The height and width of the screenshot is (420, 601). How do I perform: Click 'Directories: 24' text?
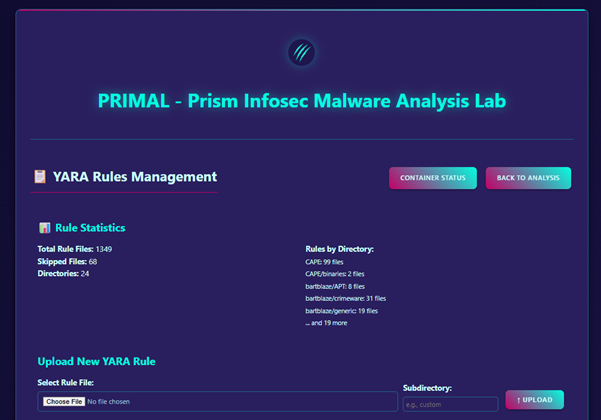pyautogui.click(x=63, y=274)
